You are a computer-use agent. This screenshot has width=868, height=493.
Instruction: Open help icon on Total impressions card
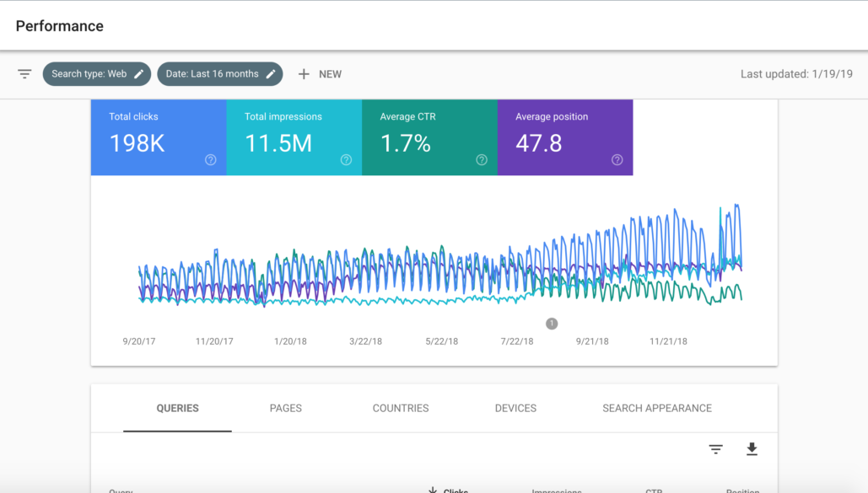click(346, 160)
